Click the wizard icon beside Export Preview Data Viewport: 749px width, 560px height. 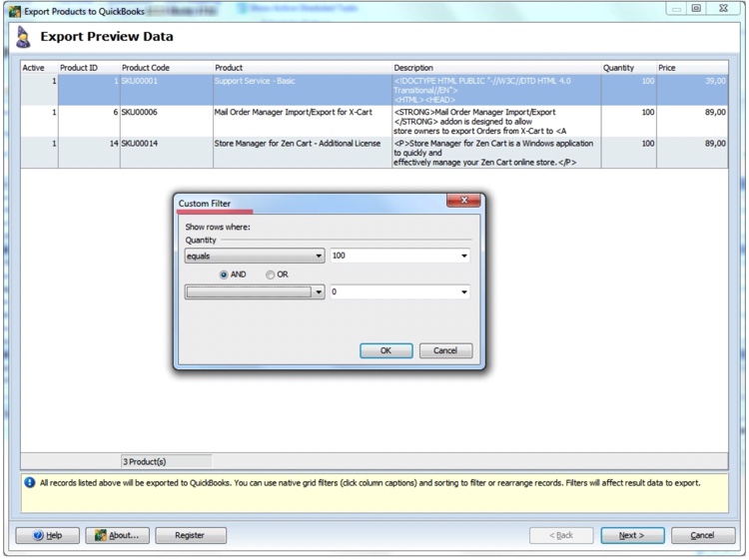point(23,37)
